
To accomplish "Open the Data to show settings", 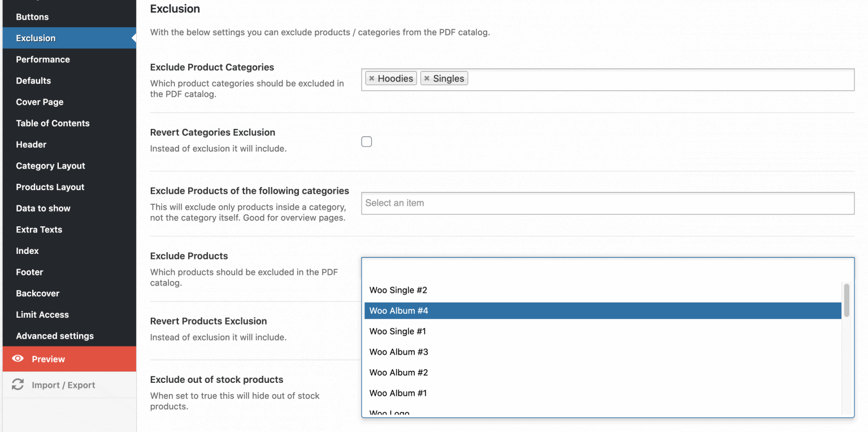I will [43, 208].
